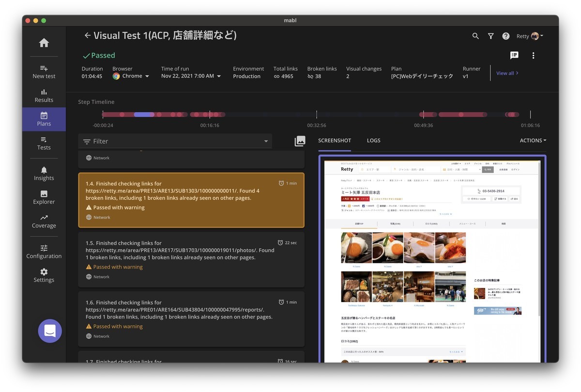Open Coverage in sidebar
This screenshot has width=581, height=392.
coord(44,221)
